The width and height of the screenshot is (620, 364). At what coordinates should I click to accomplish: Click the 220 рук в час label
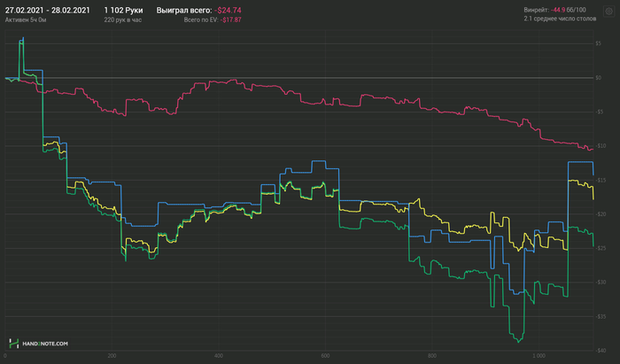[x=123, y=19]
